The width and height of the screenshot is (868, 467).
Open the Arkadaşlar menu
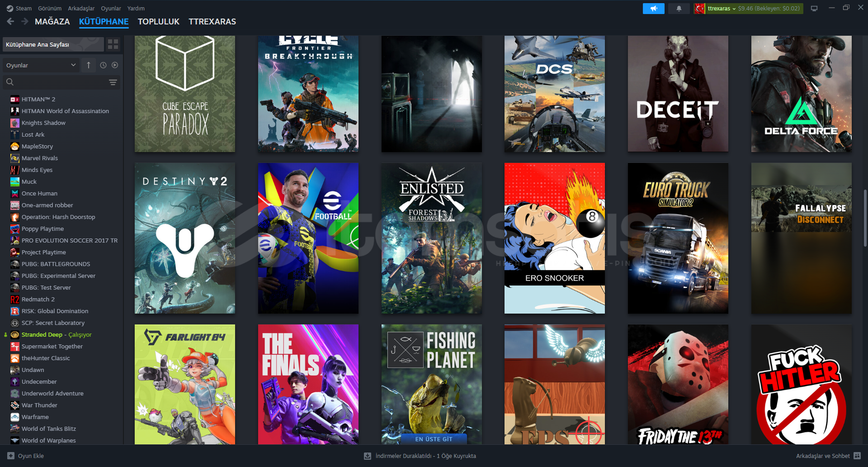(81, 8)
